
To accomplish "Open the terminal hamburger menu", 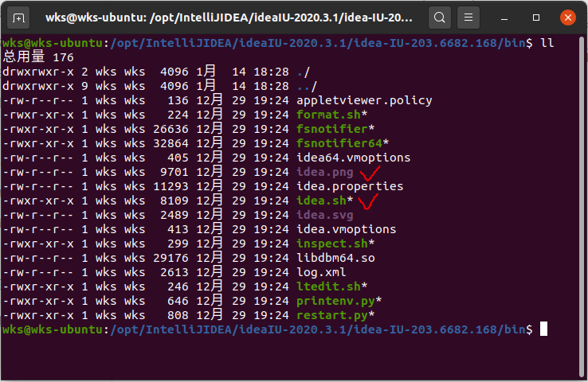I will click(x=468, y=18).
